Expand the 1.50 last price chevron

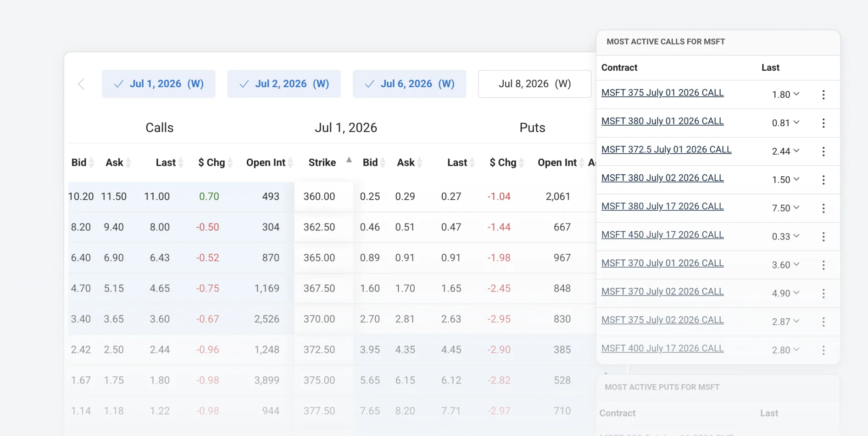click(x=796, y=179)
